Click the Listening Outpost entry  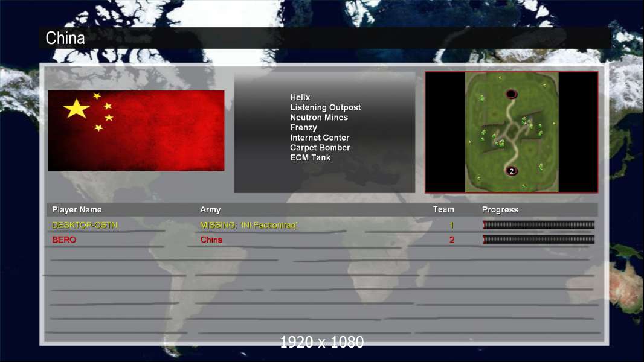tap(325, 107)
